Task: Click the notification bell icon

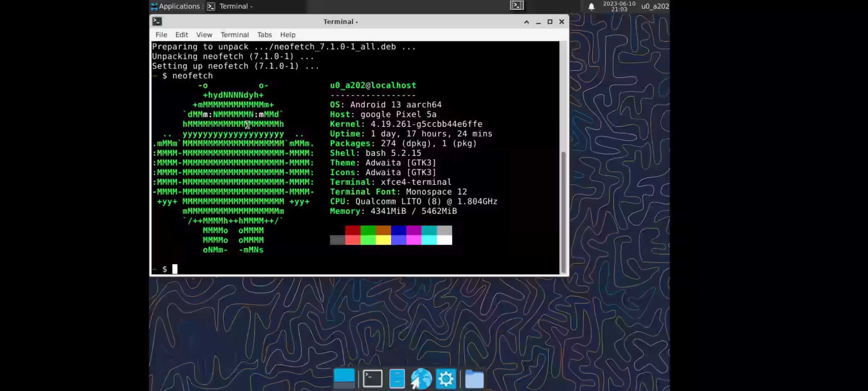Action: 591,7
